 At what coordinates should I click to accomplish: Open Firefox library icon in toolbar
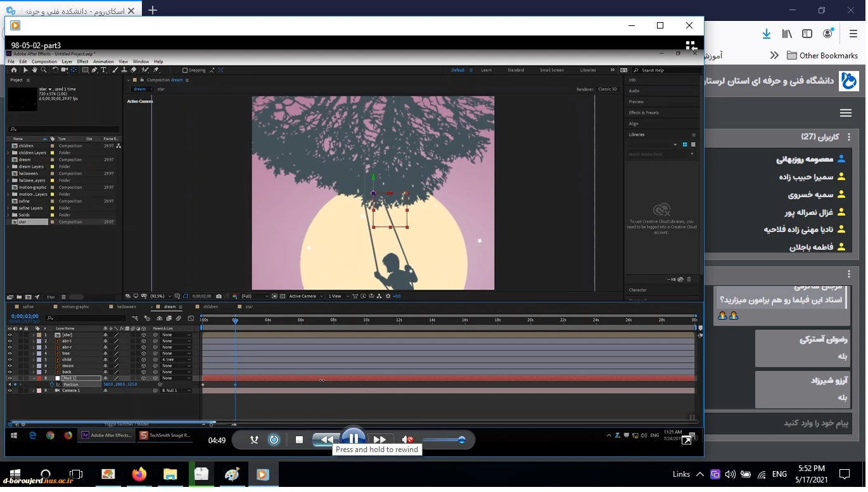(x=787, y=34)
